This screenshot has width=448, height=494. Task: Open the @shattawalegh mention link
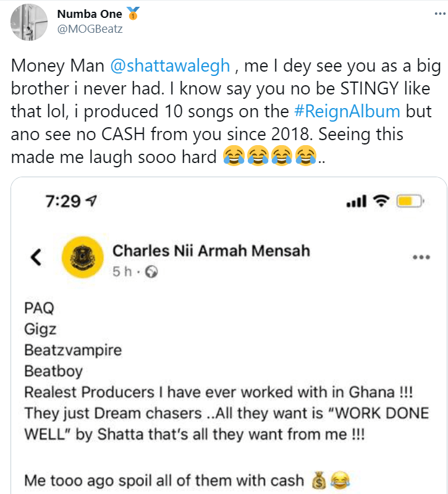click(170, 66)
